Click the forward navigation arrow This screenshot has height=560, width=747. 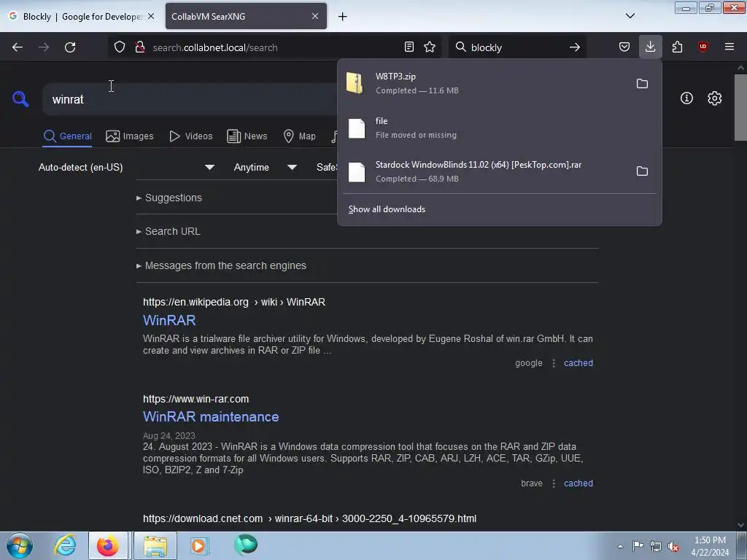coord(44,47)
